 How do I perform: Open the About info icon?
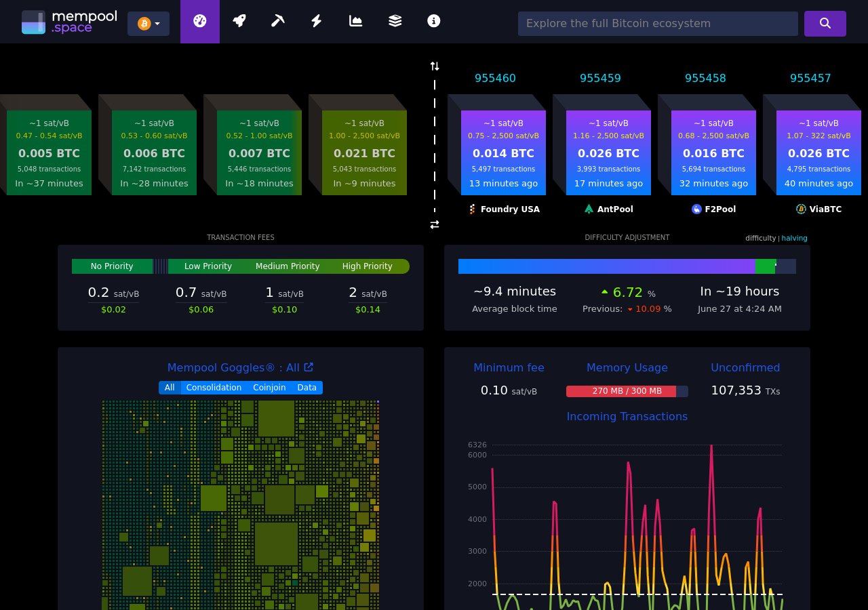tap(434, 22)
